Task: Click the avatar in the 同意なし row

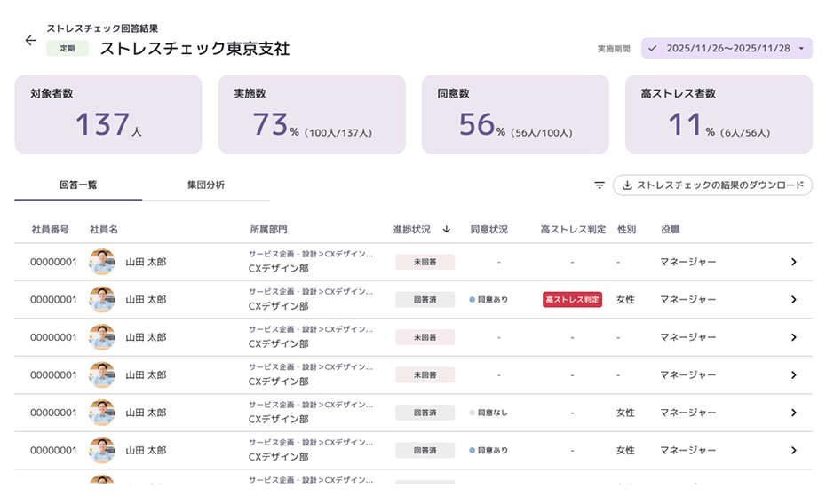Action: click(102, 413)
